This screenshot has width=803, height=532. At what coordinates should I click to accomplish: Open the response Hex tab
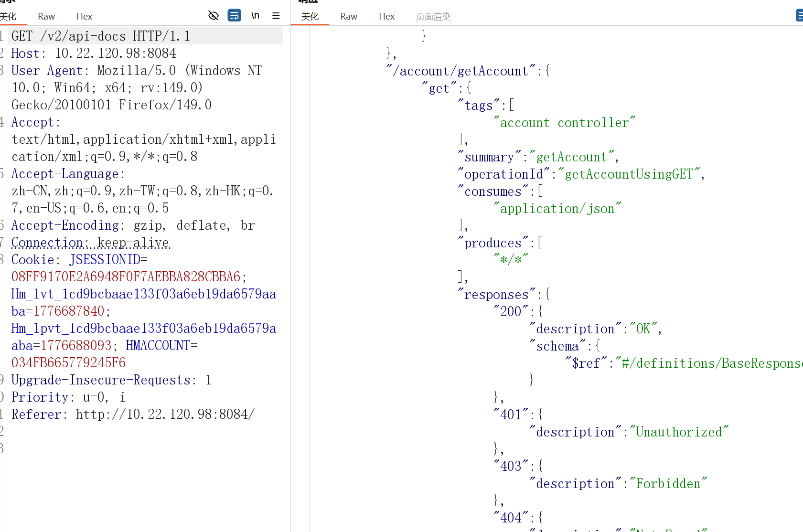[387, 16]
